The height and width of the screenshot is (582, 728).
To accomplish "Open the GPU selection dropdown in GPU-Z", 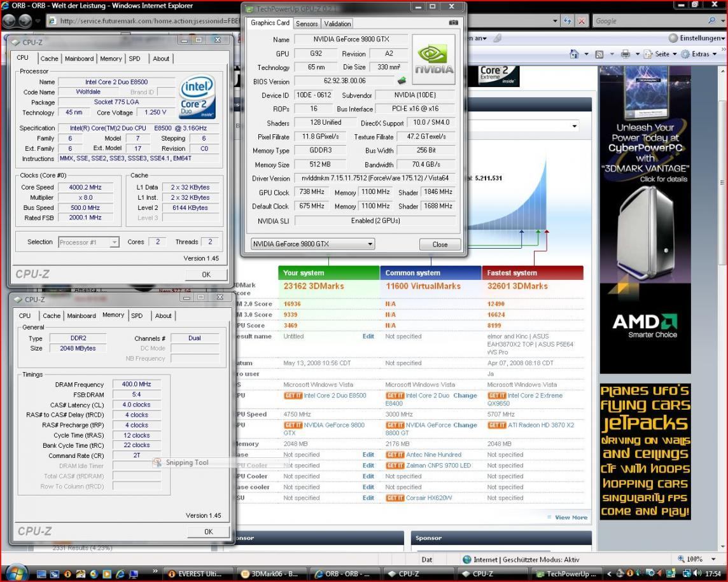I will pos(313,244).
